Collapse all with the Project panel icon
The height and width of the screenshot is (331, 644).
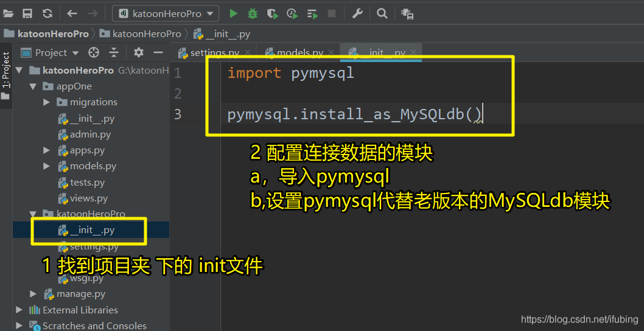pyautogui.click(x=114, y=52)
